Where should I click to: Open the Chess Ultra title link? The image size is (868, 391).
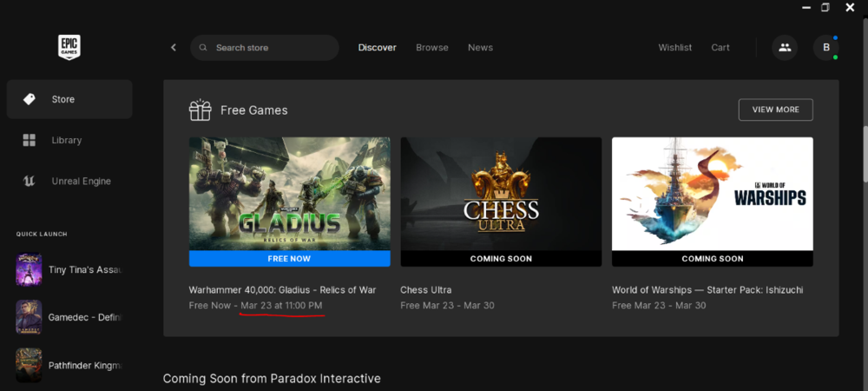pos(425,289)
